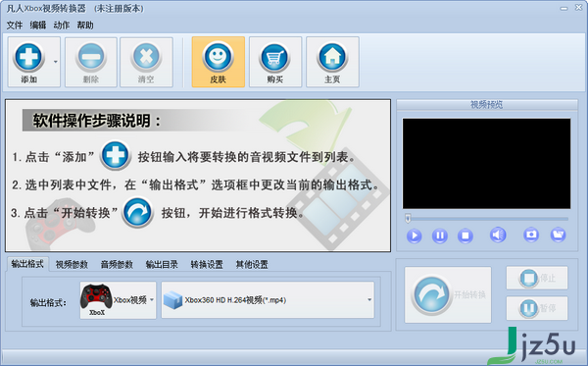Switch to the 输出目录 tab
The height and width of the screenshot is (366, 588).
click(162, 265)
